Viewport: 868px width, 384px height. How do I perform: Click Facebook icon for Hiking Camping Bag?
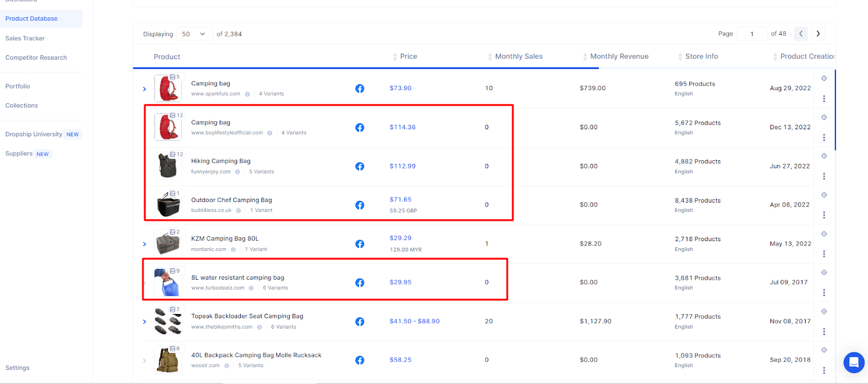point(360,166)
